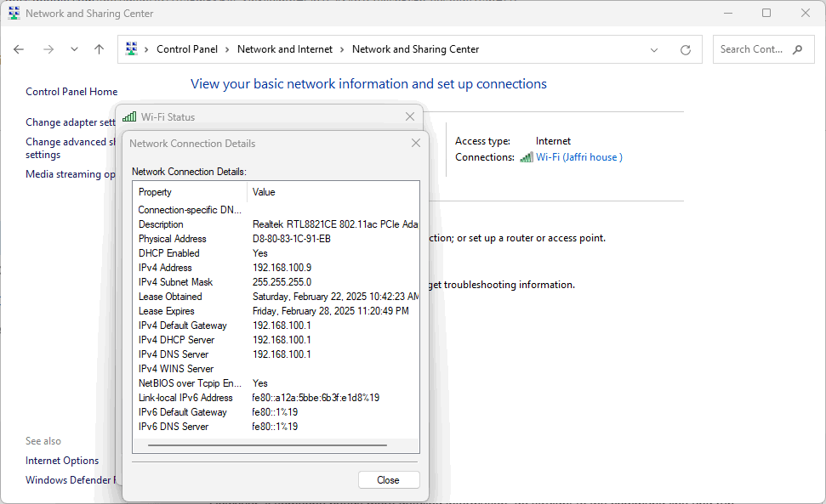Click the Control Panel icon in address bar
Viewport: 826px width, 504px height.
pyautogui.click(x=131, y=49)
